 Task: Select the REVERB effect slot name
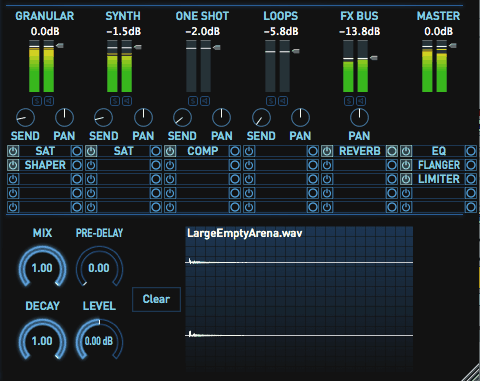360,151
